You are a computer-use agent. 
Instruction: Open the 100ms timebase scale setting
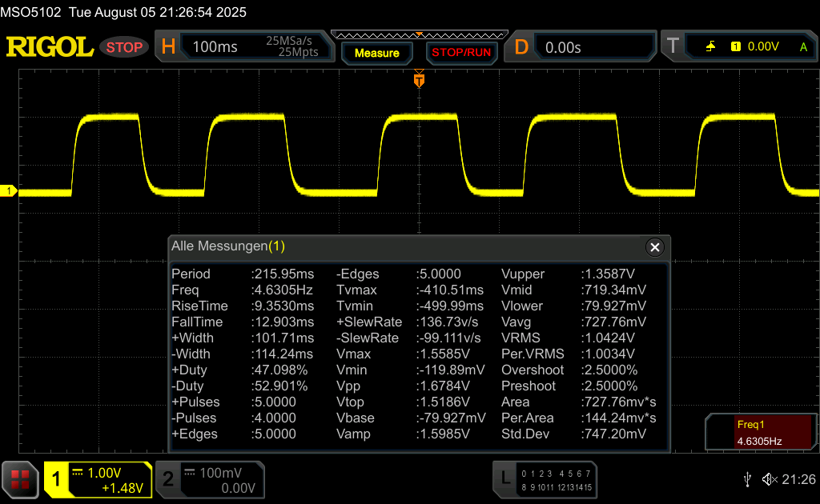coord(215,47)
